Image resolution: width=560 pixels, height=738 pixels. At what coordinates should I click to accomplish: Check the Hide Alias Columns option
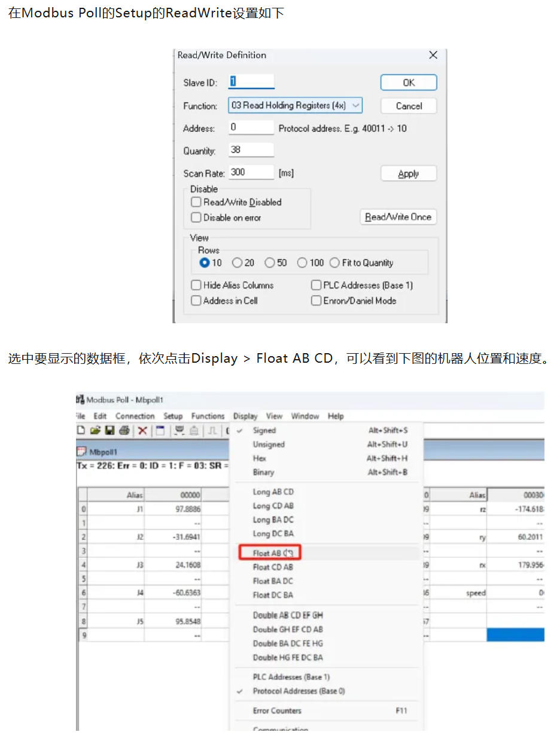(x=196, y=286)
